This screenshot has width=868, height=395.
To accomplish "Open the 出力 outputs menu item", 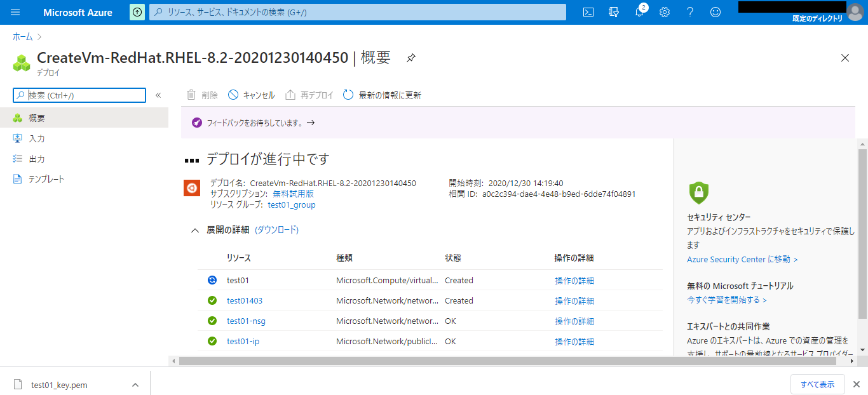I will 84,159.
